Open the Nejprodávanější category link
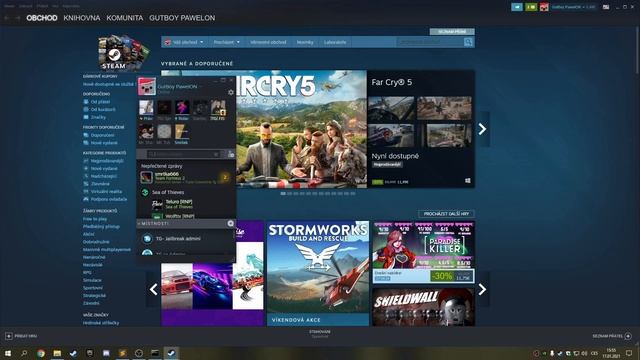 point(107,161)
